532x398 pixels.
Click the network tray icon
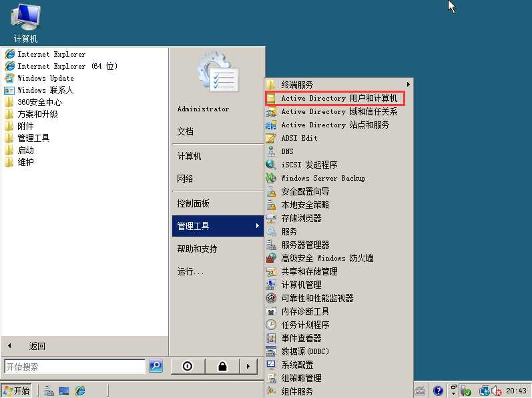(x=485, y=391)
